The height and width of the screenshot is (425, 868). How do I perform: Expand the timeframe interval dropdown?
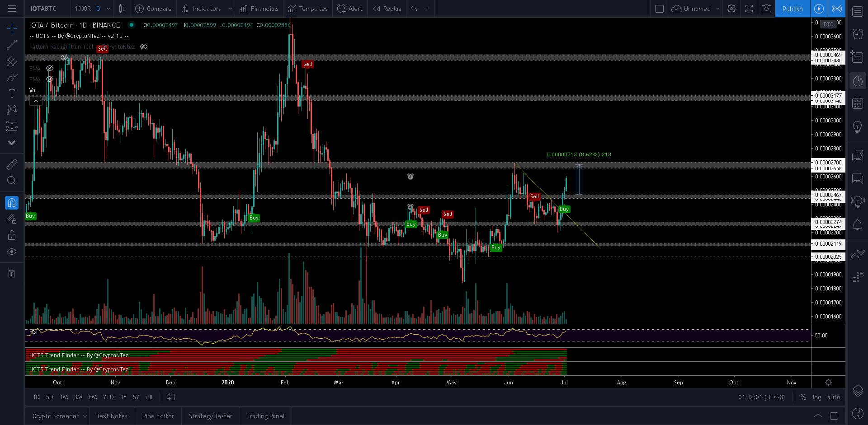tap(108, 9)
